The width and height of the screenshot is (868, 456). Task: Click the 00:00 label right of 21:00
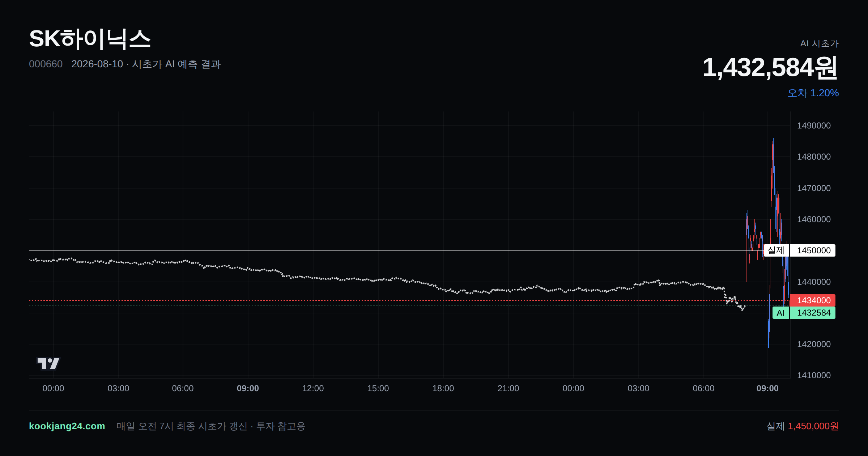point(573,388)
